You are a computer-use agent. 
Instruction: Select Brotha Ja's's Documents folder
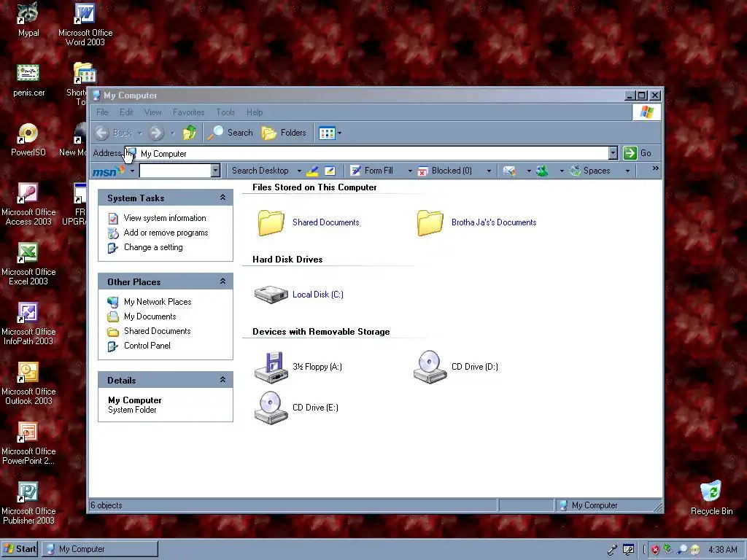477,222
